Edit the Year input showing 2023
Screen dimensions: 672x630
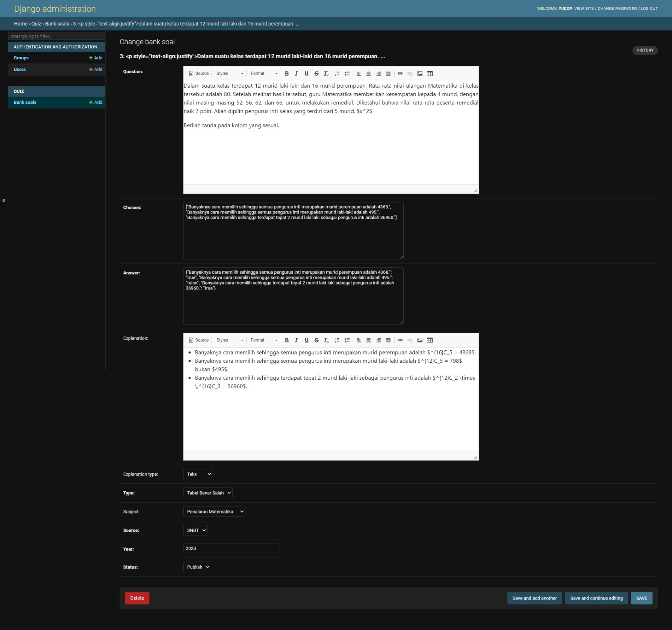pyautogui.click(x=231, y=548)
